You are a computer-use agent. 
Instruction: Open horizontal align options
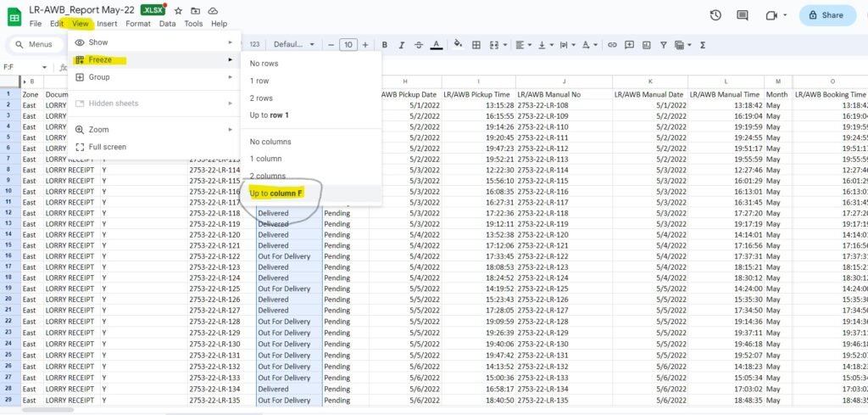click(x=522, y=45)
